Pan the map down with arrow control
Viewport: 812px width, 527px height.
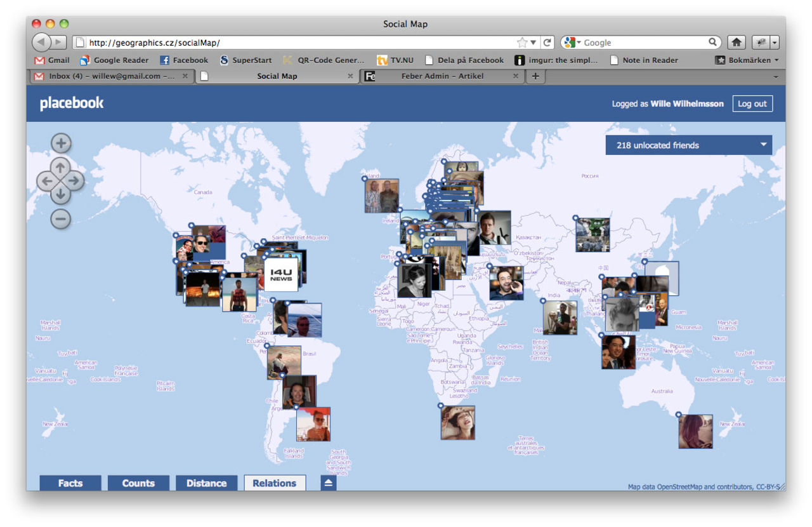click(61, 194)
